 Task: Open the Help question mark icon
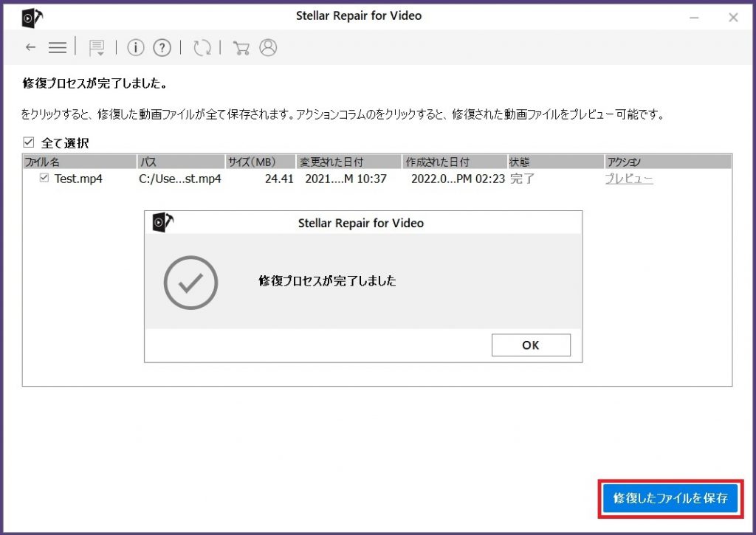pyautogui.click(x=162, y=47)
